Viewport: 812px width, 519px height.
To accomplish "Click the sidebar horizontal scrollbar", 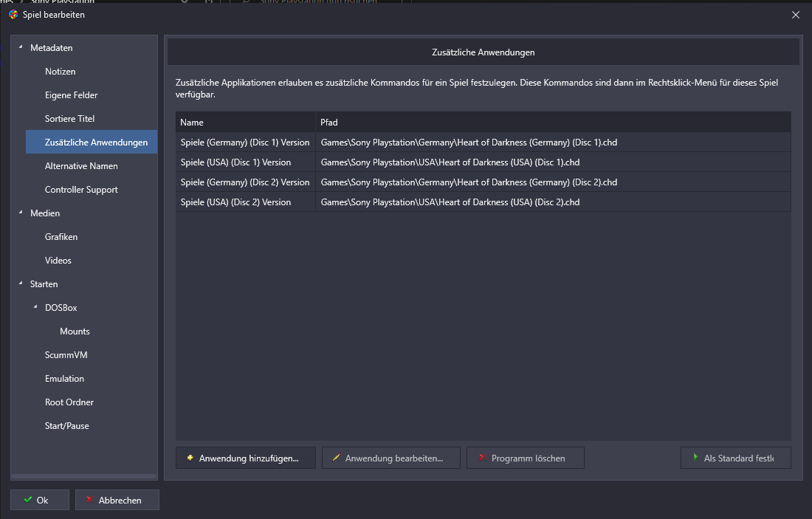I will [x=84, y=475].
